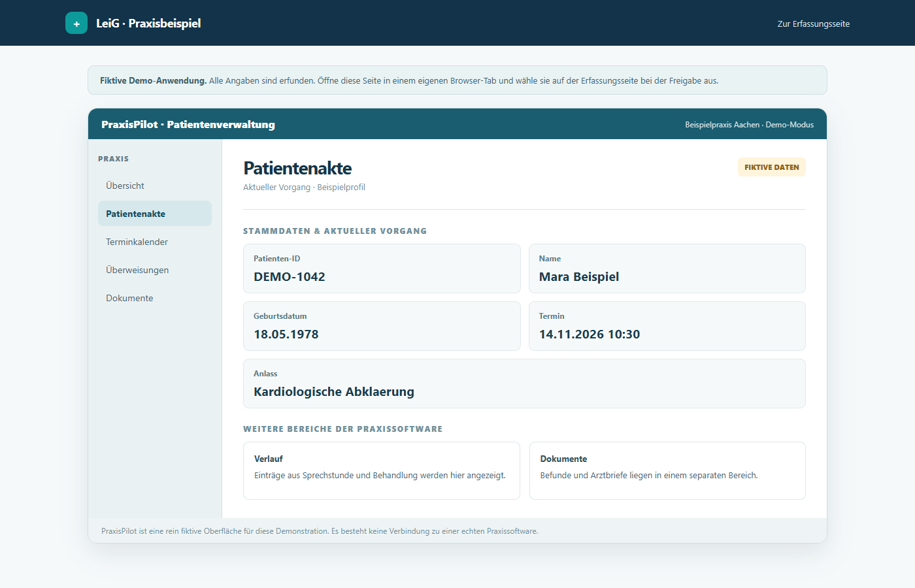The width and height of the screenshot is (915, 588).
Task: Click the STAMMDATEN & AKTUELLER VORGANG heading
Action: (x=335, y=231)
